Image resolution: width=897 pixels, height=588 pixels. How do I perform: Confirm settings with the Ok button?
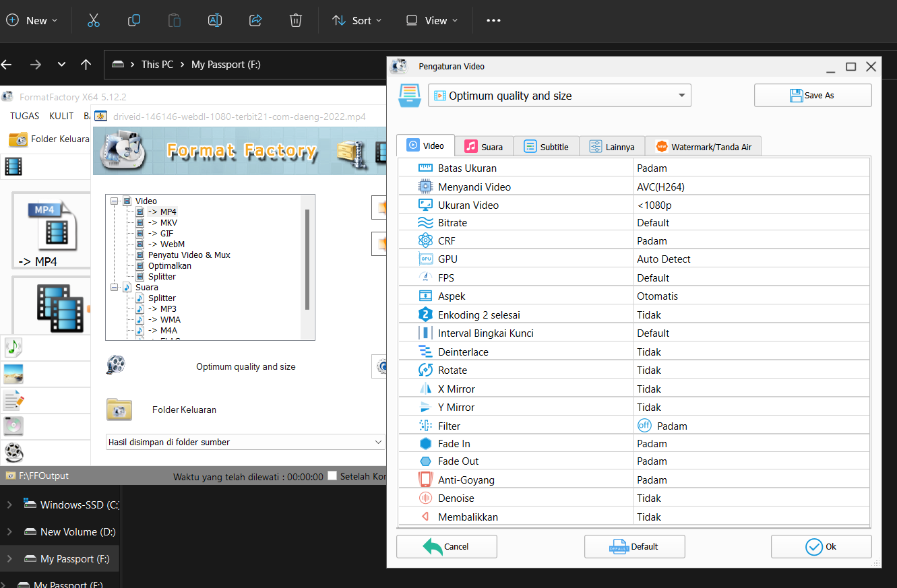[x=822, y=546]
